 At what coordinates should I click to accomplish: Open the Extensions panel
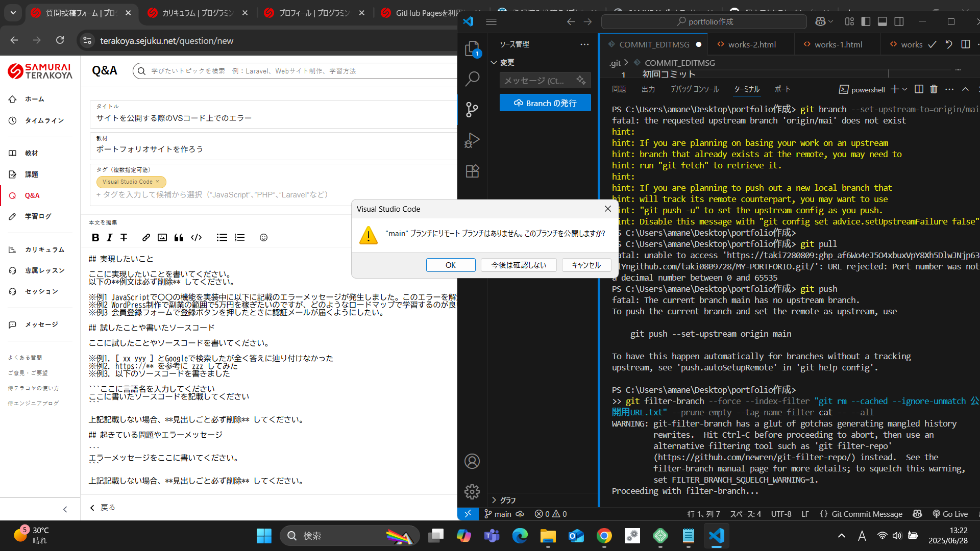coord(472,171)
